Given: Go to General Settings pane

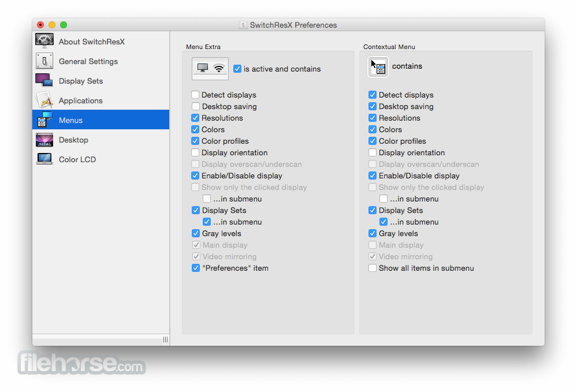Looking at the screenshot, I should coord(88,61).
